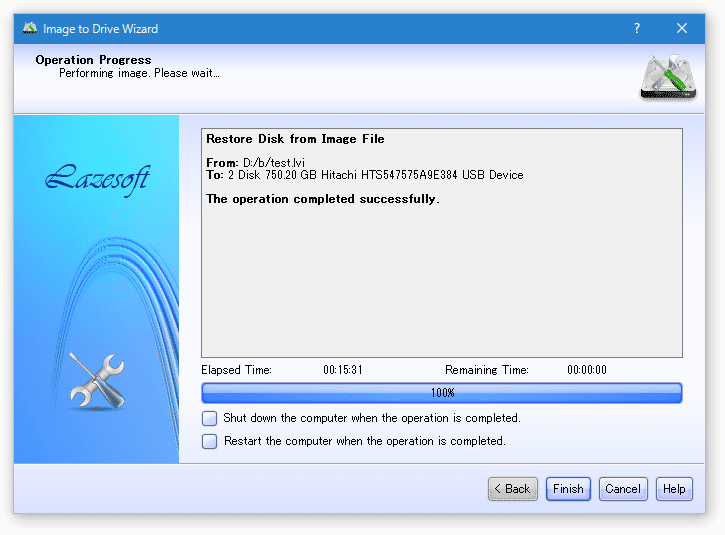
Task: Open the Help button at bottom
Action: coord(674,489)
